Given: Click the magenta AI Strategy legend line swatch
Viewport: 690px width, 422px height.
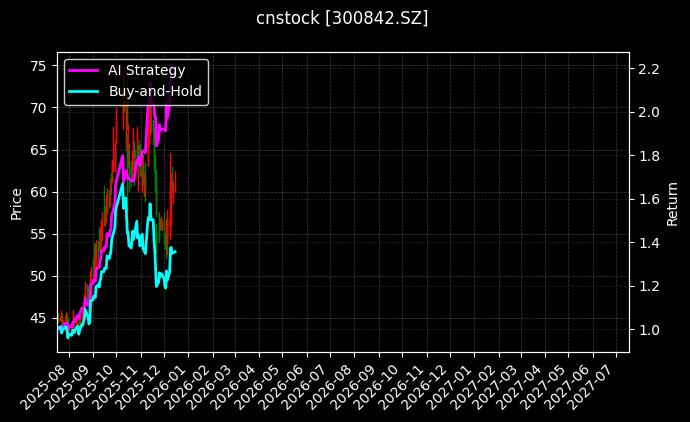Looking at the screenshot, I should [x=84, y=70].
